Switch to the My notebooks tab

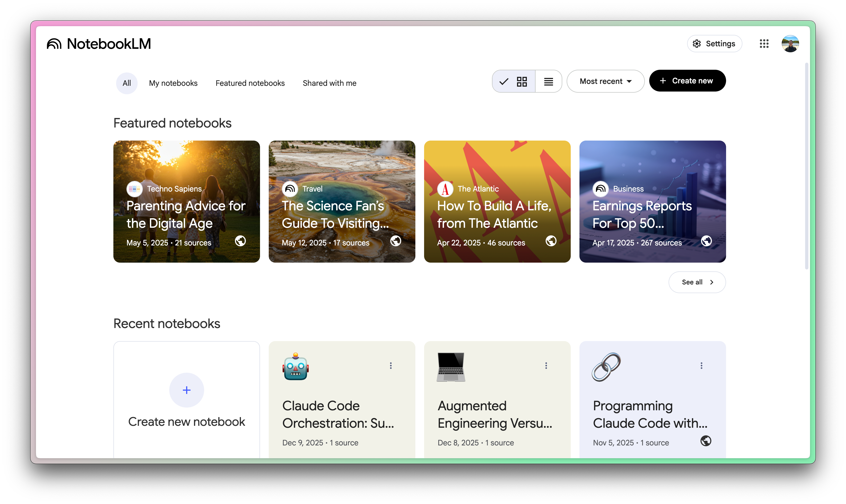[x=173, y=83]
